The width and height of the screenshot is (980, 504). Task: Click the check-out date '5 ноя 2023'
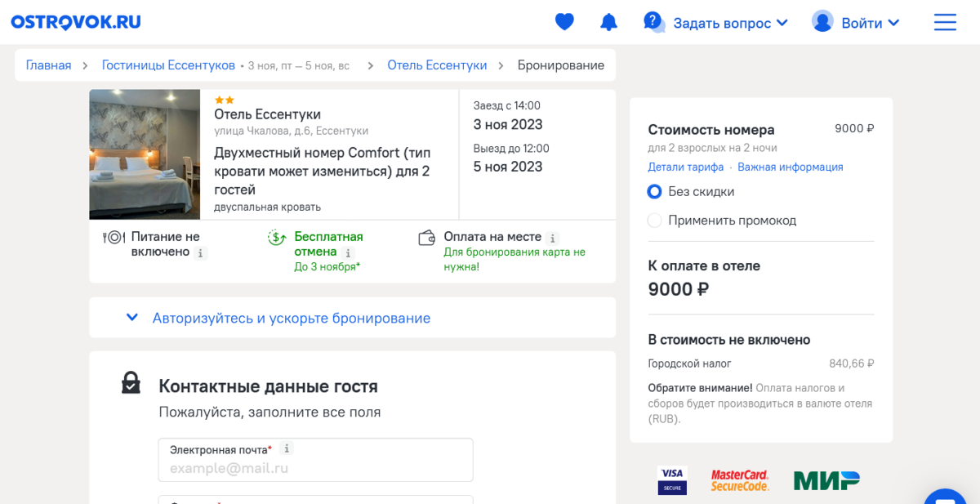click(x=508, y=167)
